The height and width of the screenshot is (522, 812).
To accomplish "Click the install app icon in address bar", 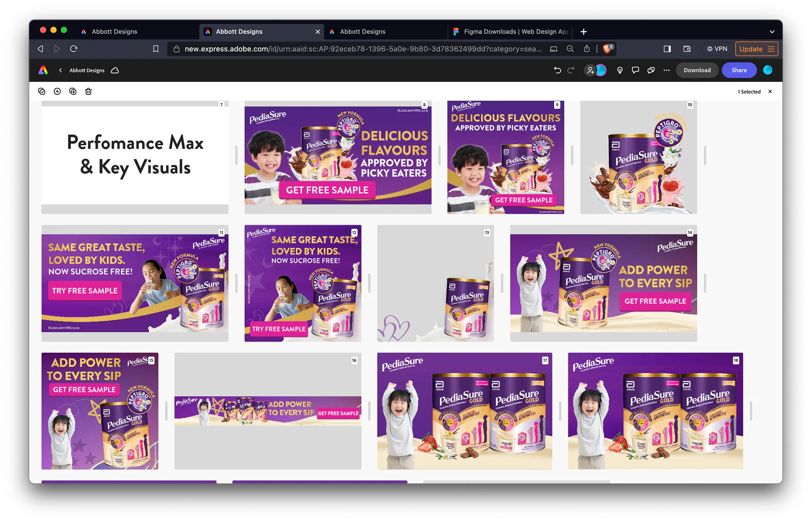I will (x=554, y=49).
